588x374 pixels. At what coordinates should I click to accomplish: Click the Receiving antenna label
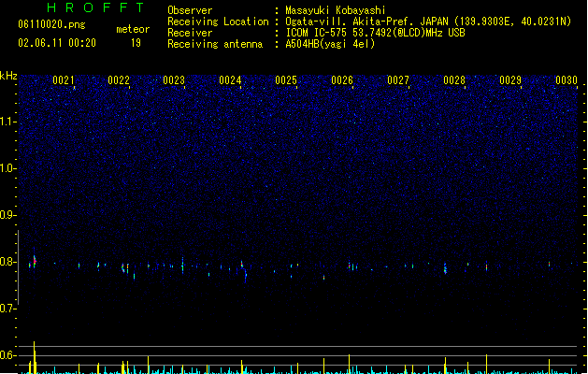click(215, 44)
